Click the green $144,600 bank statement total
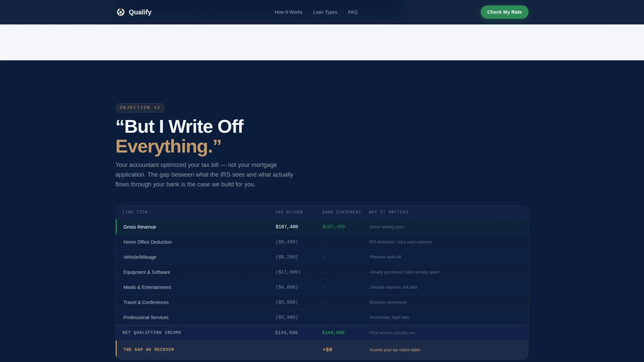Viewport: 644px width, 362px height. (333, 333)
